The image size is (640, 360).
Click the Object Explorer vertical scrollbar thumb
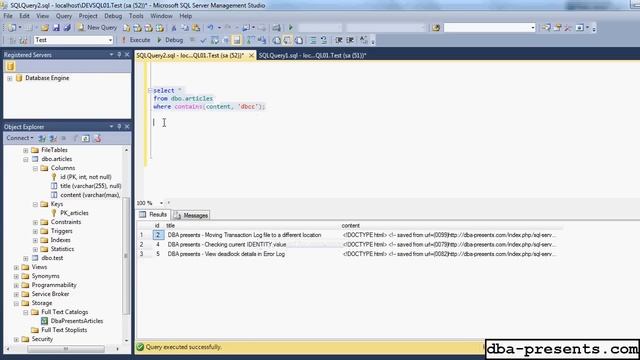coord(126,255)
